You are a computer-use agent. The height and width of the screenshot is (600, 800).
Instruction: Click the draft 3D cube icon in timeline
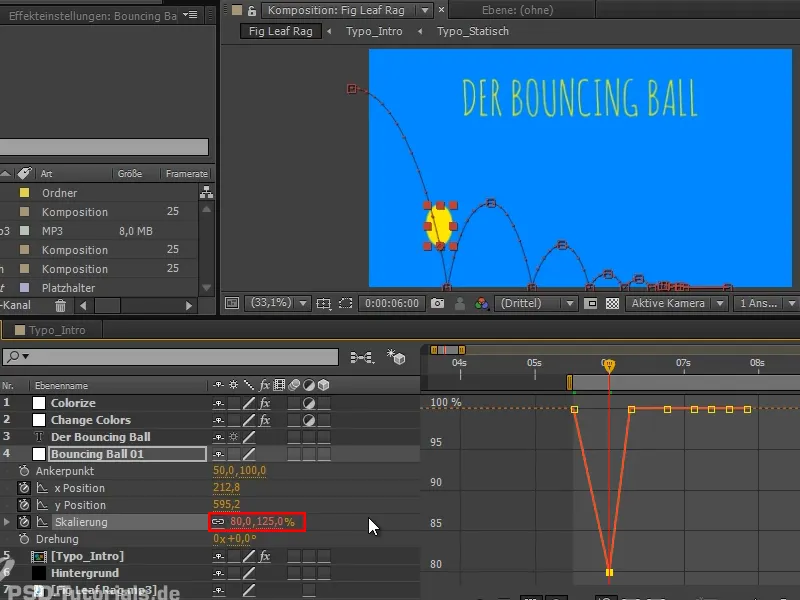click(397, 357)
